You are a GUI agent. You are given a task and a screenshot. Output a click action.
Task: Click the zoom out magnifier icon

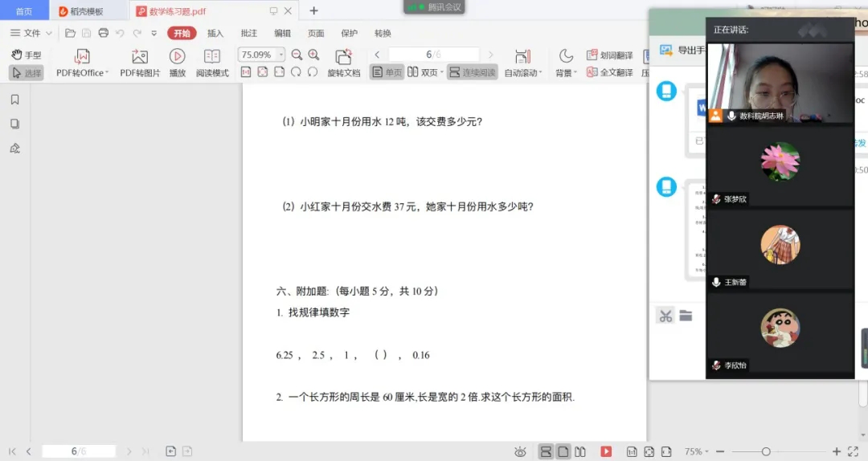(x=297, y=55)
